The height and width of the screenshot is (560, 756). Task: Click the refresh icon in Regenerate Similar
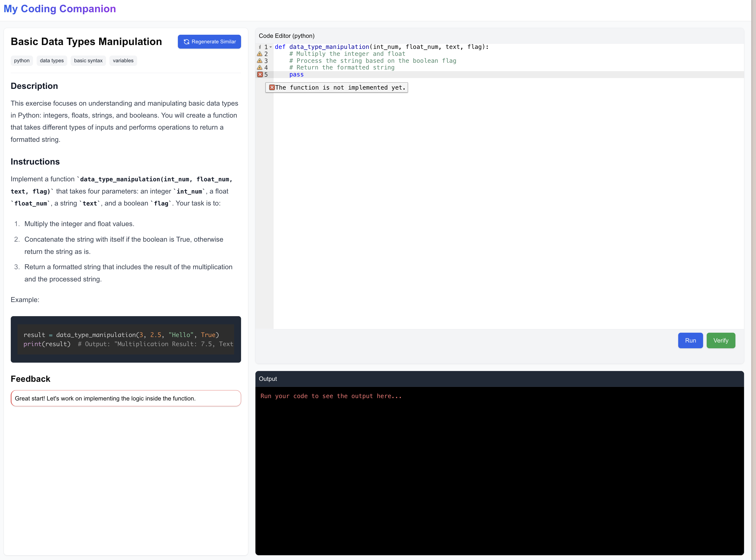[x=186, y=42]
